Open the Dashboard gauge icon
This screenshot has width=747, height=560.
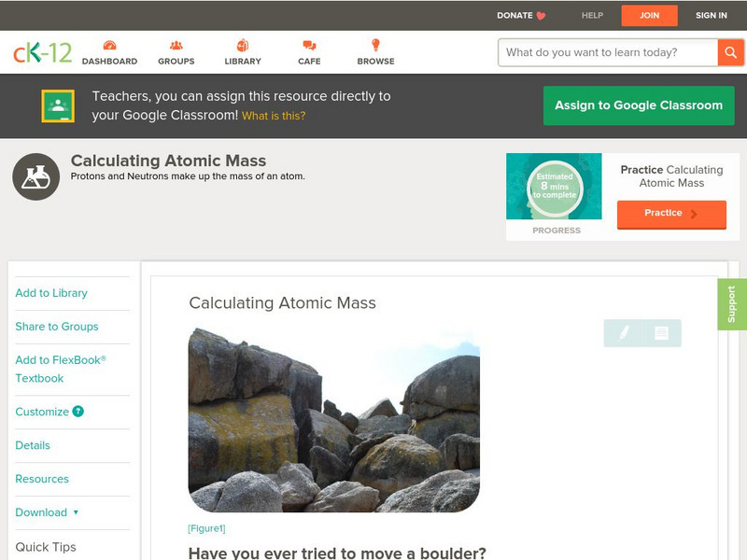[x=111, y=43]
